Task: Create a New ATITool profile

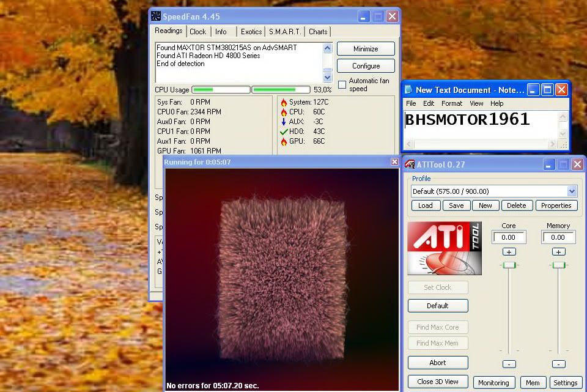Action: [x=485, y=205]
